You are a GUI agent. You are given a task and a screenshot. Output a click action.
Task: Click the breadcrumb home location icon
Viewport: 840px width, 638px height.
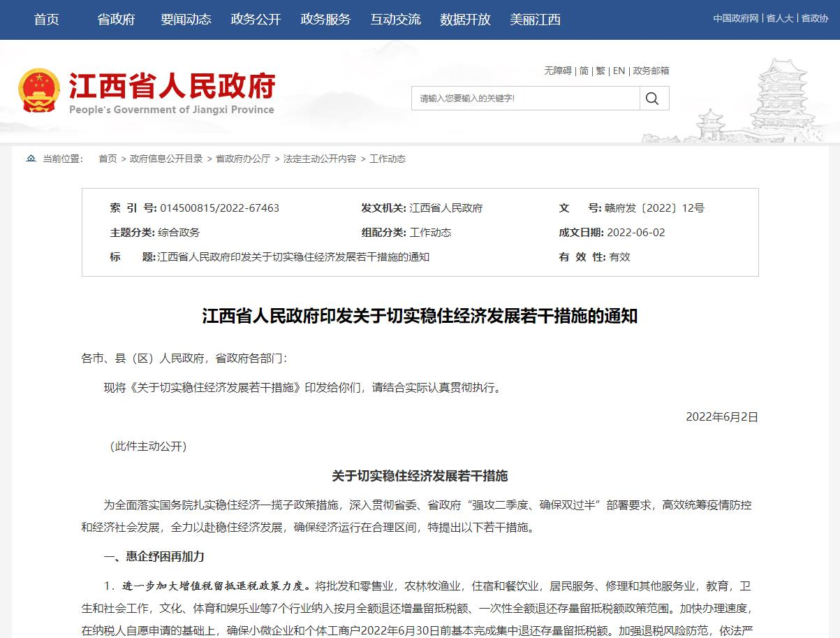point(31,159)
